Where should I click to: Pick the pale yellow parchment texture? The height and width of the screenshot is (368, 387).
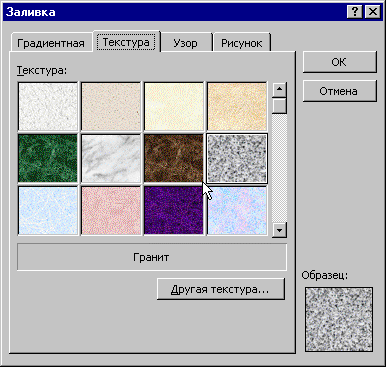coord(174,106)
